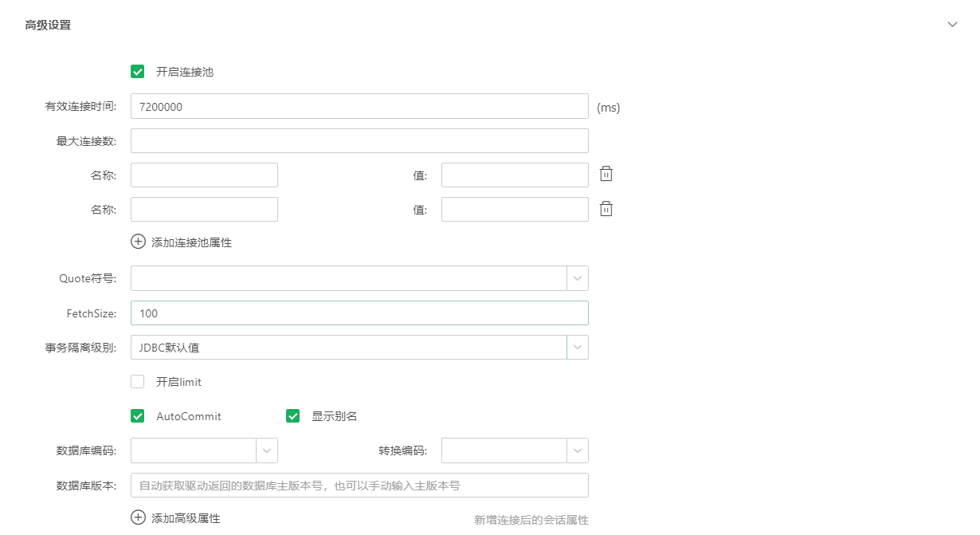Click the FetchSize input field
This screenshot has width=980, height=535.
coord(359,313)
